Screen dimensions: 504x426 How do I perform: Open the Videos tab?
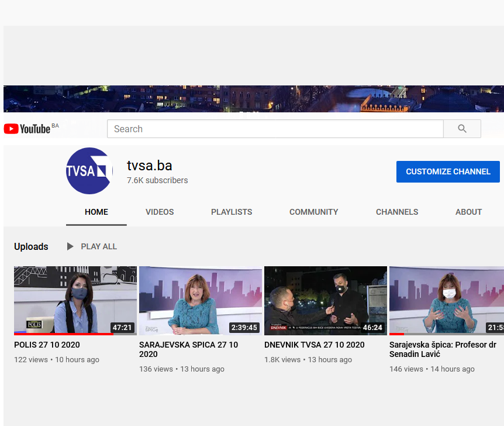click(x=160, y=212)
